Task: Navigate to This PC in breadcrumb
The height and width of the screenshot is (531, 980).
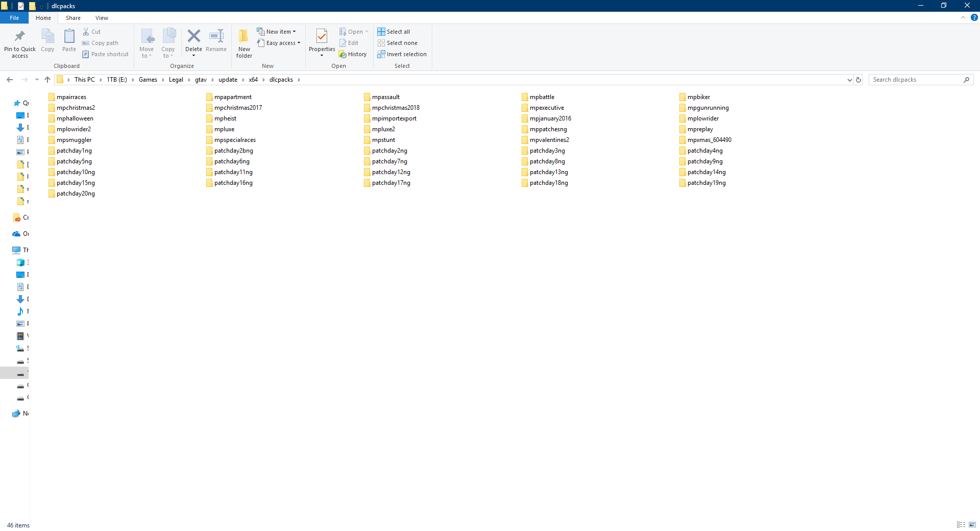Action: (84, 80)
